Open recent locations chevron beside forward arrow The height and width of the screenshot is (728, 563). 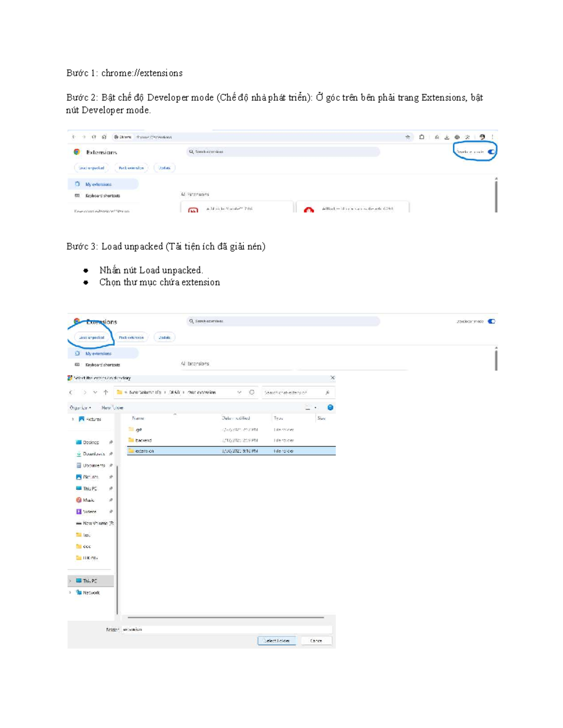[x=95, y=392]
